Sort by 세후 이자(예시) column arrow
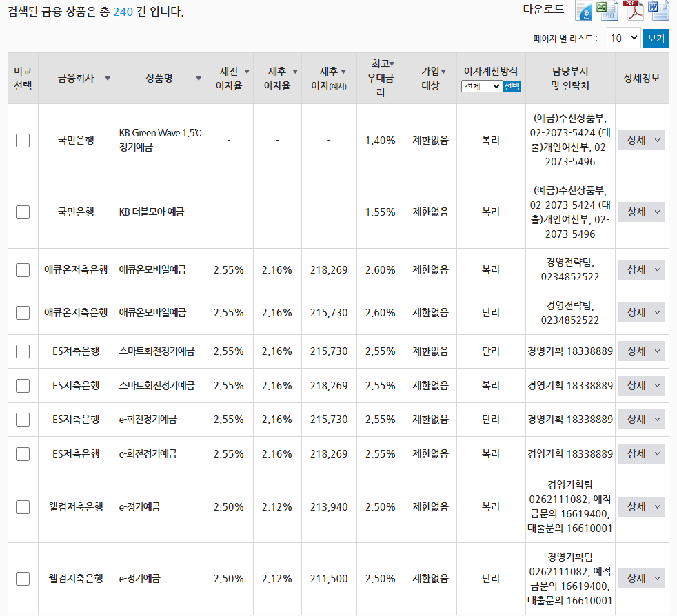This screenshot has height=616, width=677. (x=344, y=71)
